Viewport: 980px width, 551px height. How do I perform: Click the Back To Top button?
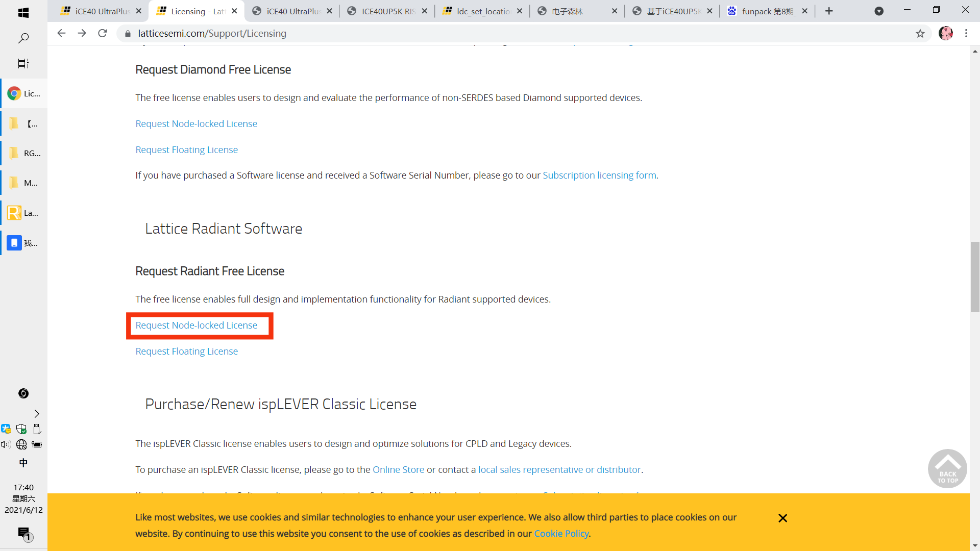[947, 468]
